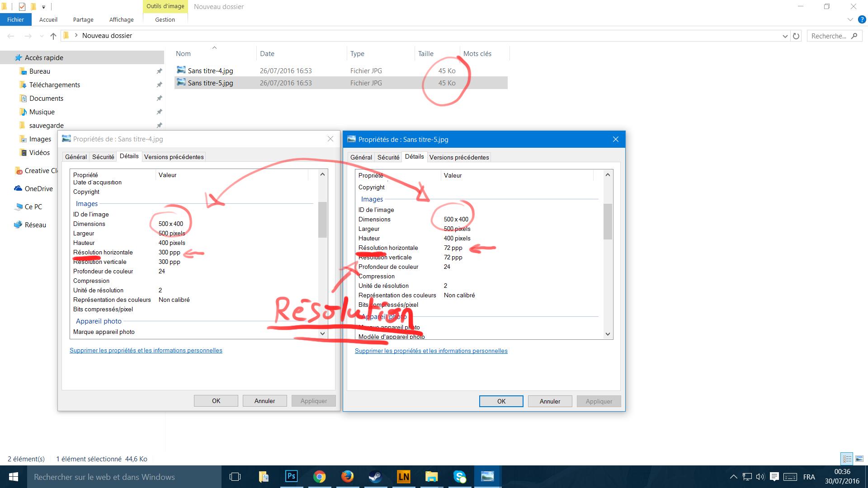Switch to details list view
This screenshot has width=868, height=488.
click(847, 459)
